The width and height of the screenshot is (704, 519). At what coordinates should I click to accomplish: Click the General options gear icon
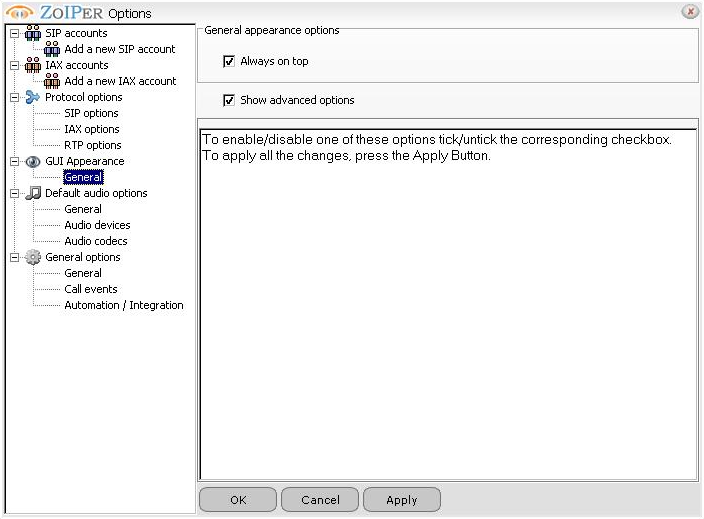coord(33,257)
